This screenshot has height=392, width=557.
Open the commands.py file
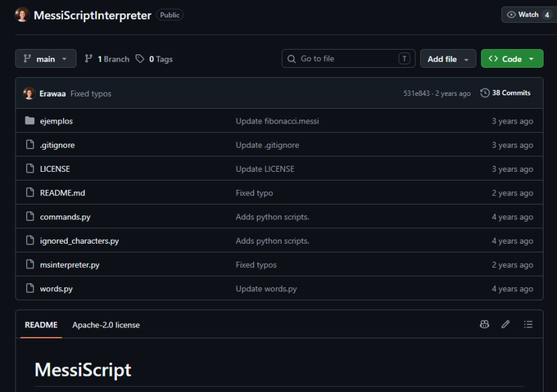click(65, 217)
